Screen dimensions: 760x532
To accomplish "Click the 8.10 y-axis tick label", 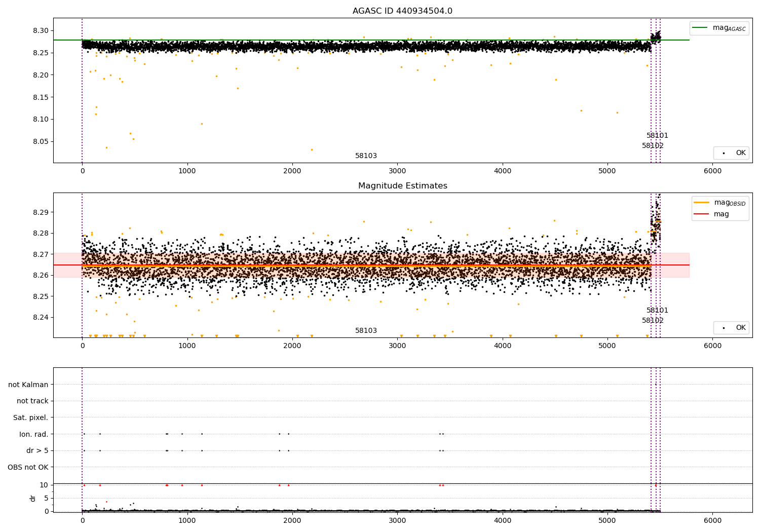I will click(41, 120).
